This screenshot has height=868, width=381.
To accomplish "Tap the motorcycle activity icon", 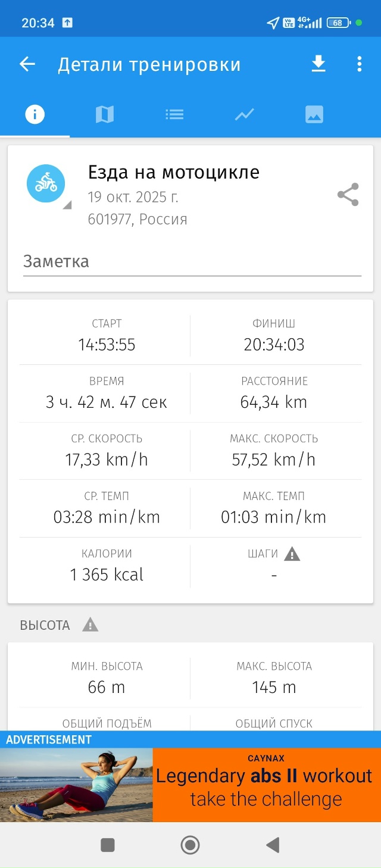I will pos(46,183).
